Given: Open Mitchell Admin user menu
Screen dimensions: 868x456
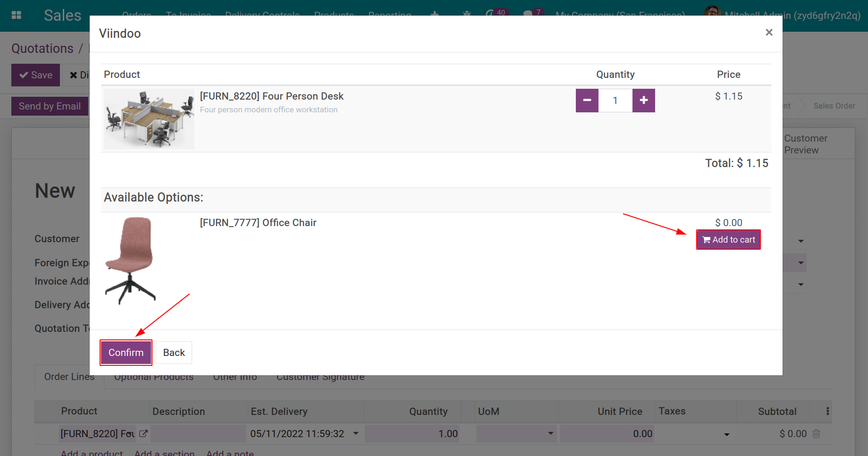Looking at the screenshot, I should [x=783, y=15].
